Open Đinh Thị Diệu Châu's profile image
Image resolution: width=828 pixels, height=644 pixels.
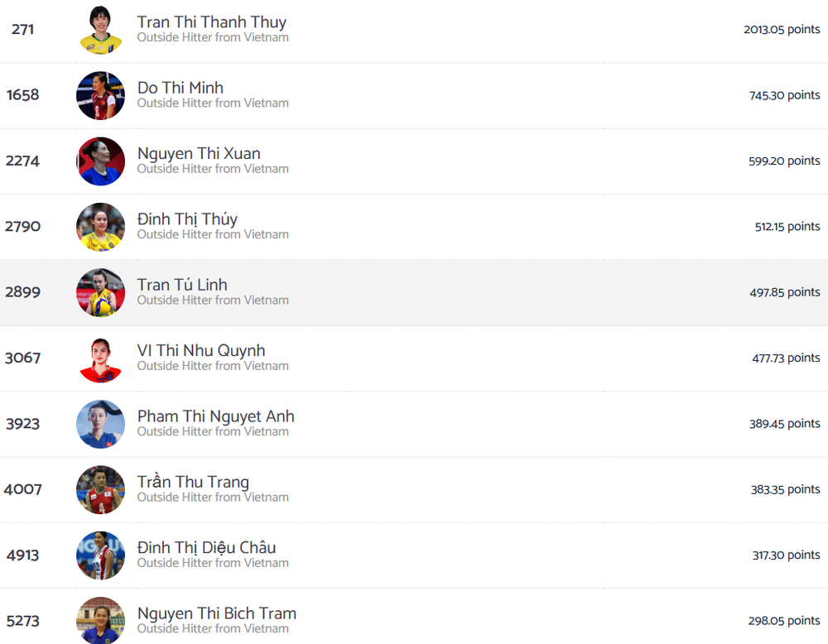[100, 555]
